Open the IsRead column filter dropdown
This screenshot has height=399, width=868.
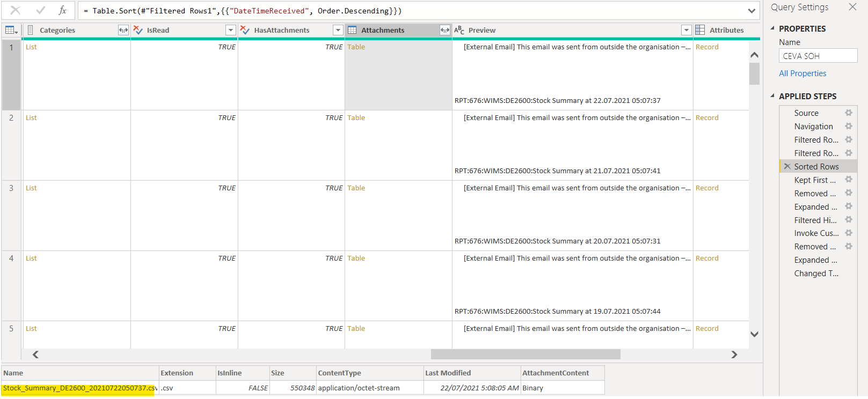(231, 30)
